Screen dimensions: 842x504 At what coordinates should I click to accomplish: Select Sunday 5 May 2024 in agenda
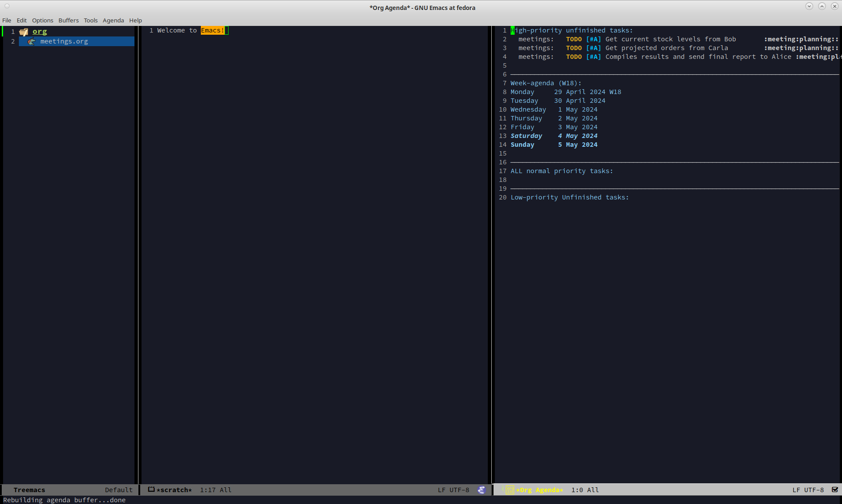coord(554,145)
